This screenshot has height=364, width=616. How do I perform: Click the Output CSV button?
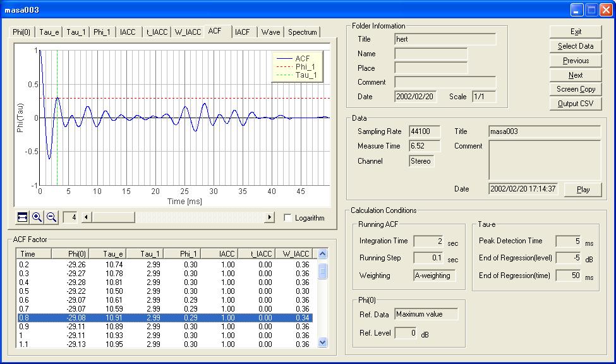coord(576,104)
